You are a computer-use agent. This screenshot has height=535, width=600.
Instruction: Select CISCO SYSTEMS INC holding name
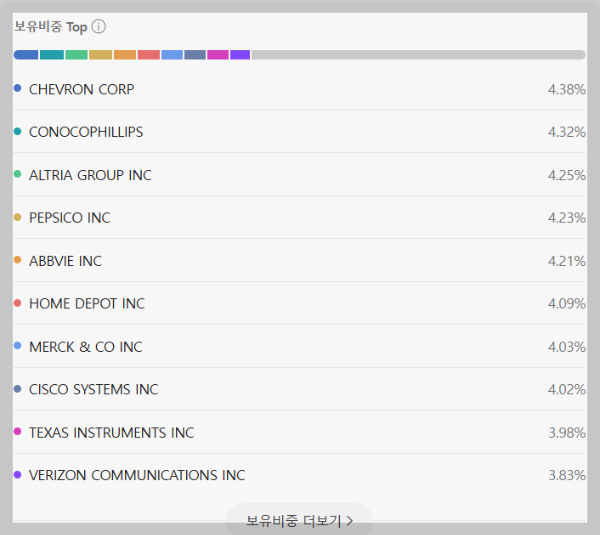click(x=94, y=389)
